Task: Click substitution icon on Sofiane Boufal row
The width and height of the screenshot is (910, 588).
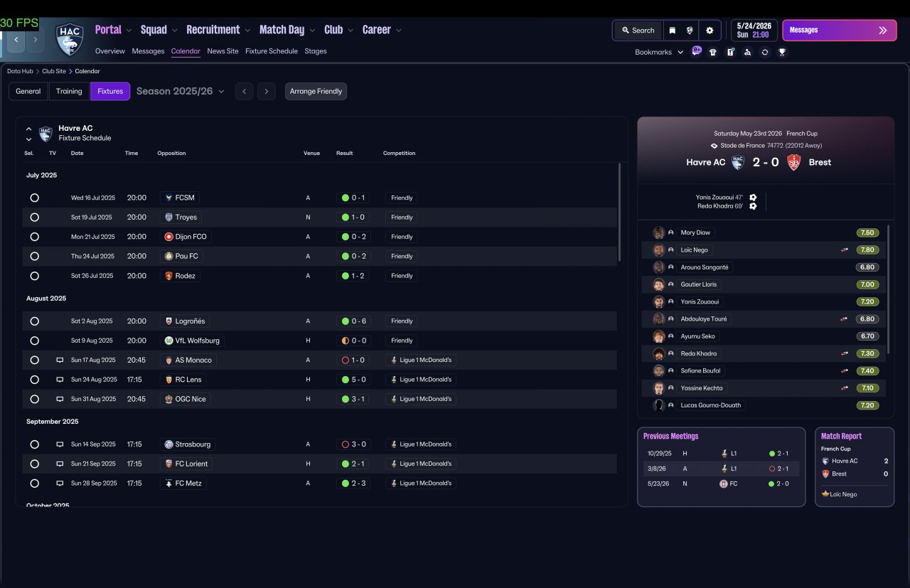Action: 845,371
